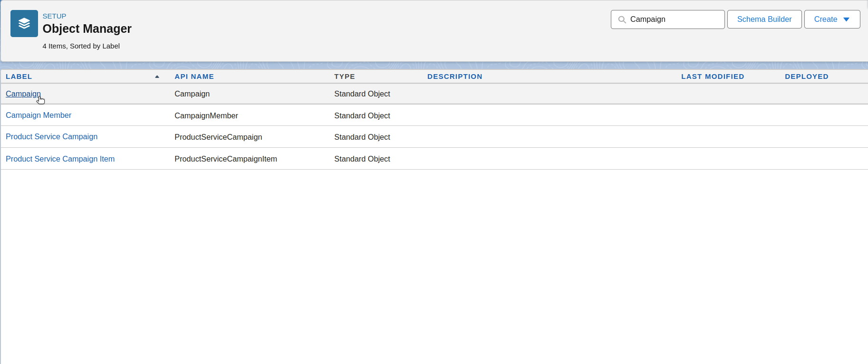The height and width of the screenshot is (364, 868).
Task: Click Standard Object in Product Service Campaign Item row
Action: point(362,159)
